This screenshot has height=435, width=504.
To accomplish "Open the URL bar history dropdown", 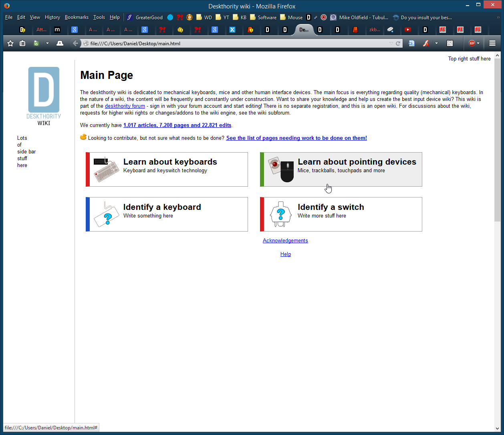I will (391, 43).
